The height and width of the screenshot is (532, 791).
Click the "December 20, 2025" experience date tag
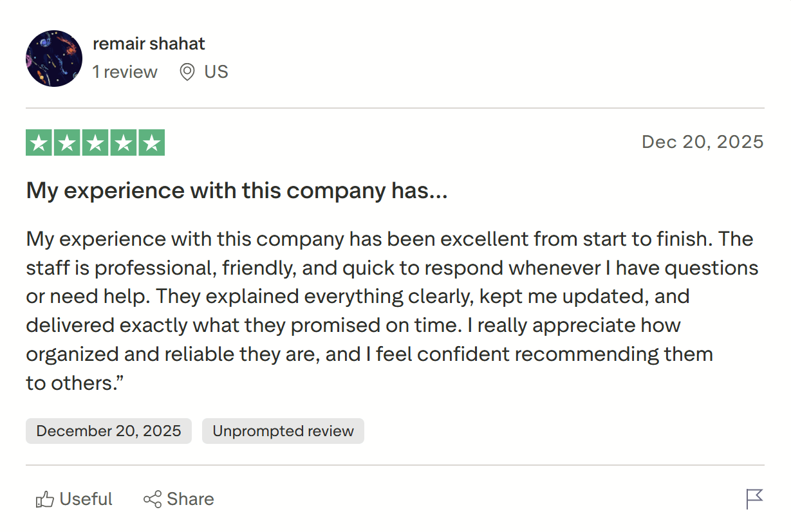[x=109, y=431]
